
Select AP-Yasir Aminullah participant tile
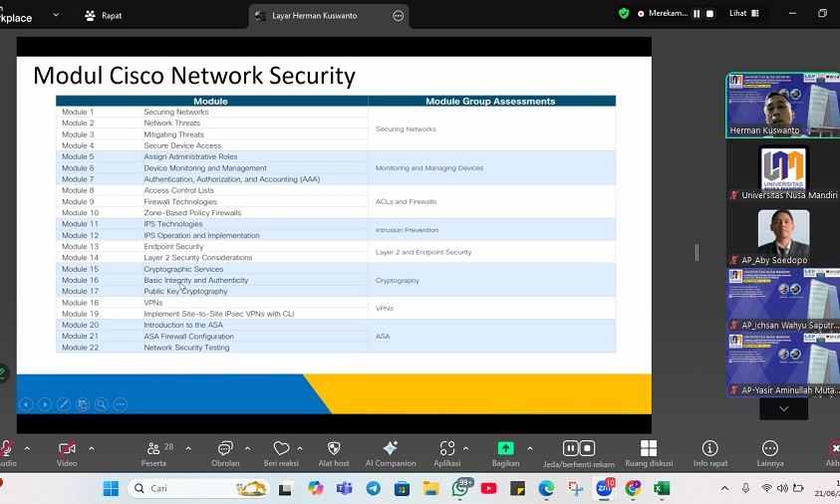pyautogui.click(x=783, y=365)
